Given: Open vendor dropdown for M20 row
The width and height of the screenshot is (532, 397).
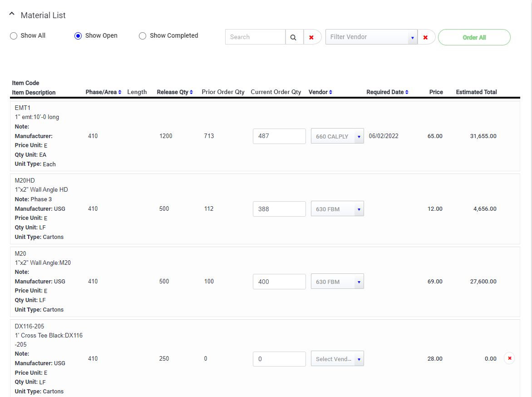Looking at the screenshot, I should tap(337, 282).
